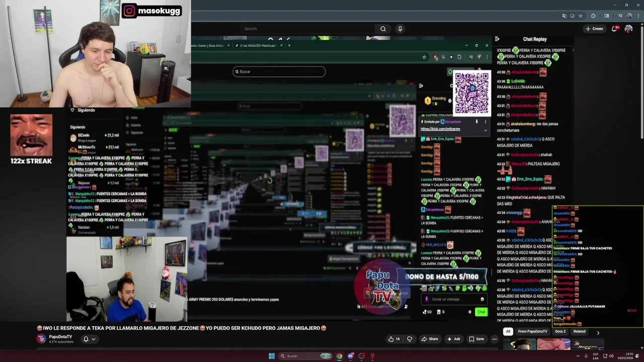Select the Dota 2 chip
This screenshot has height=362, width=644.
pos(560,331)
